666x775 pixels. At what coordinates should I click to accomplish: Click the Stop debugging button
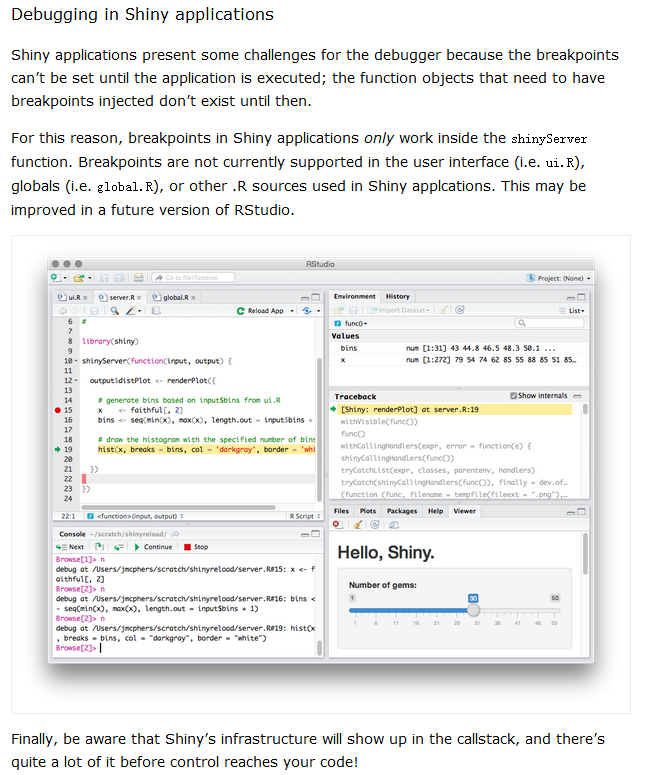[x=196, y=547]
